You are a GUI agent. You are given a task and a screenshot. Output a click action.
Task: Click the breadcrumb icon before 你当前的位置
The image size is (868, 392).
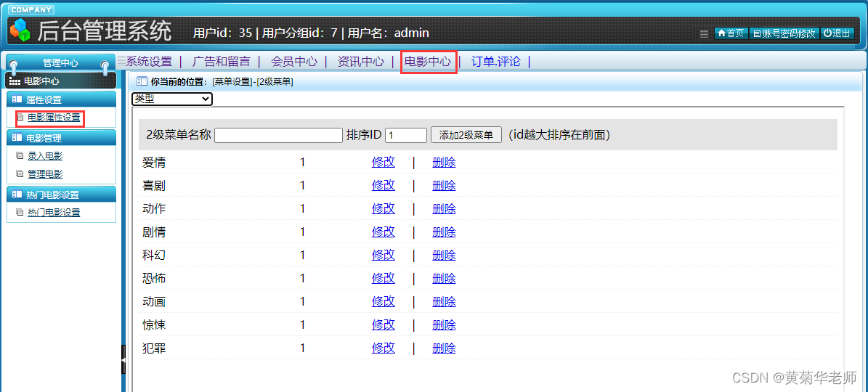coord(142,81)
